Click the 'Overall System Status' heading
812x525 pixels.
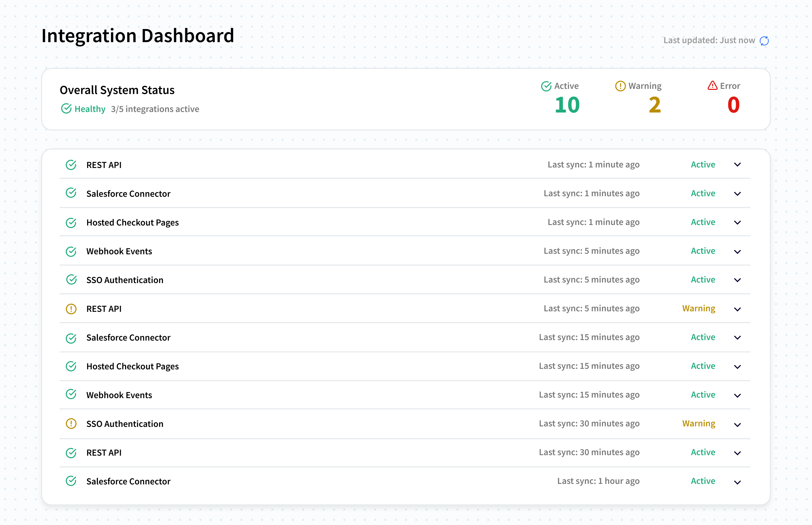pyautogui.click(x=117, y=90)
